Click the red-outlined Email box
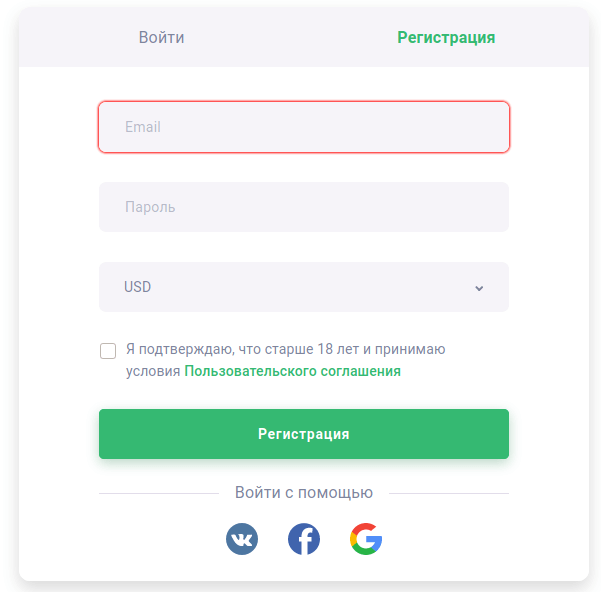 pyautogui.click(x=303, y=127)
